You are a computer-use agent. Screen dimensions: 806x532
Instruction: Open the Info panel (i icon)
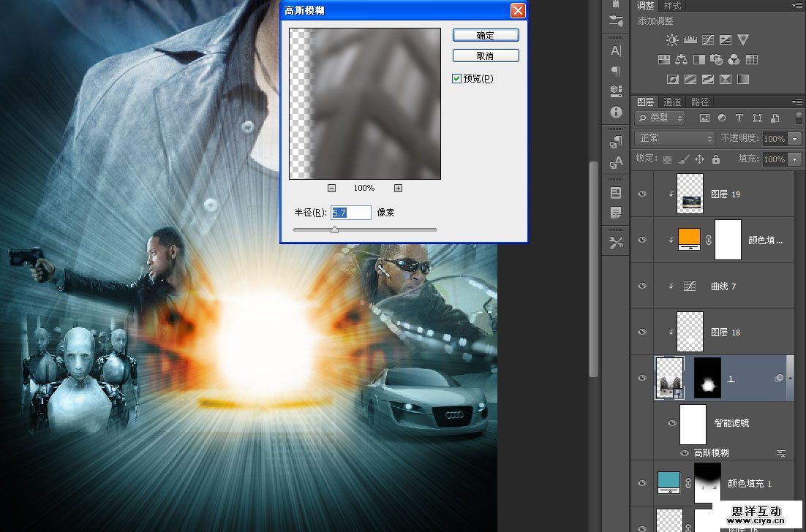click(616, 113)
